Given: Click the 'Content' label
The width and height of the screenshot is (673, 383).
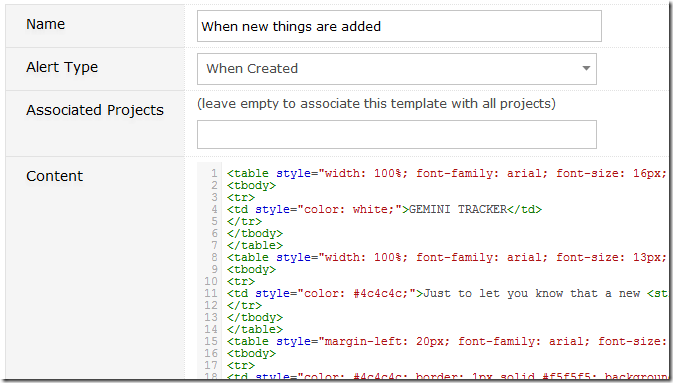Looking at the screenshot, I should pos(55,176).
